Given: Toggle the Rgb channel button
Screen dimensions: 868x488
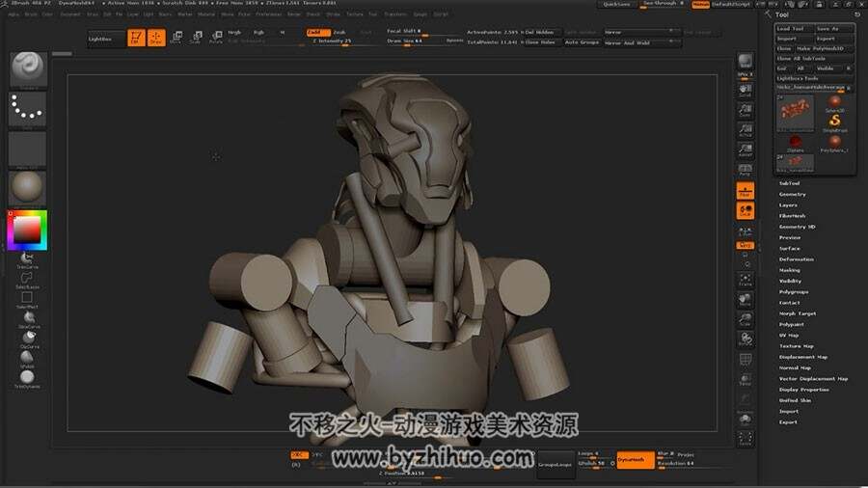Looking at the screenshot, I should pyautogui.click(x=258, y=33).
